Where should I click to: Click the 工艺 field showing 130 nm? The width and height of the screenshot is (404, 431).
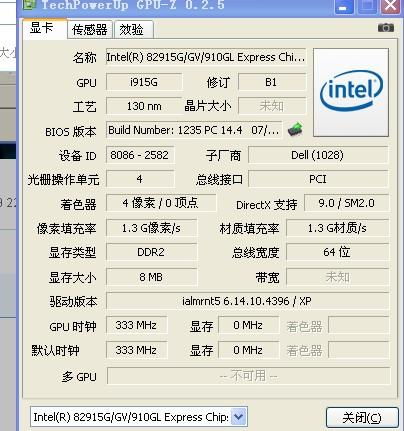pos(144,106)
